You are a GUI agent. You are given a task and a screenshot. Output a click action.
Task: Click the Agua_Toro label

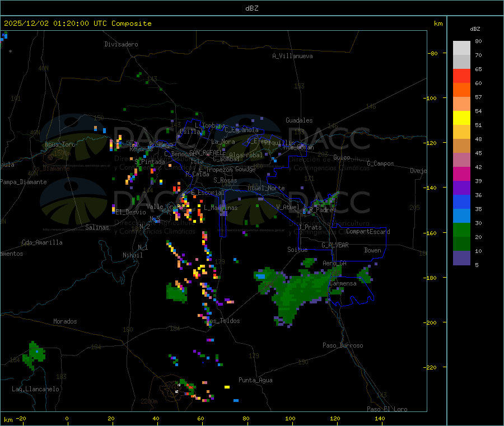point(60,144)
